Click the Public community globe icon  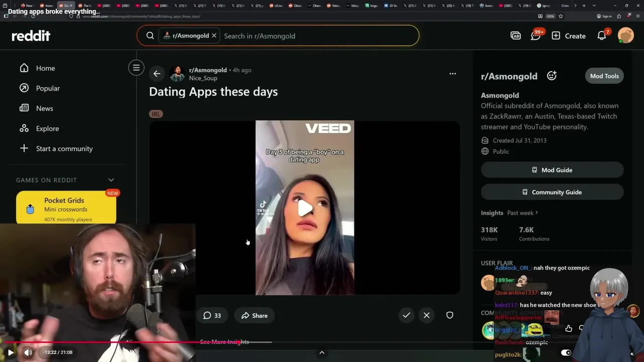pos(485,151)
